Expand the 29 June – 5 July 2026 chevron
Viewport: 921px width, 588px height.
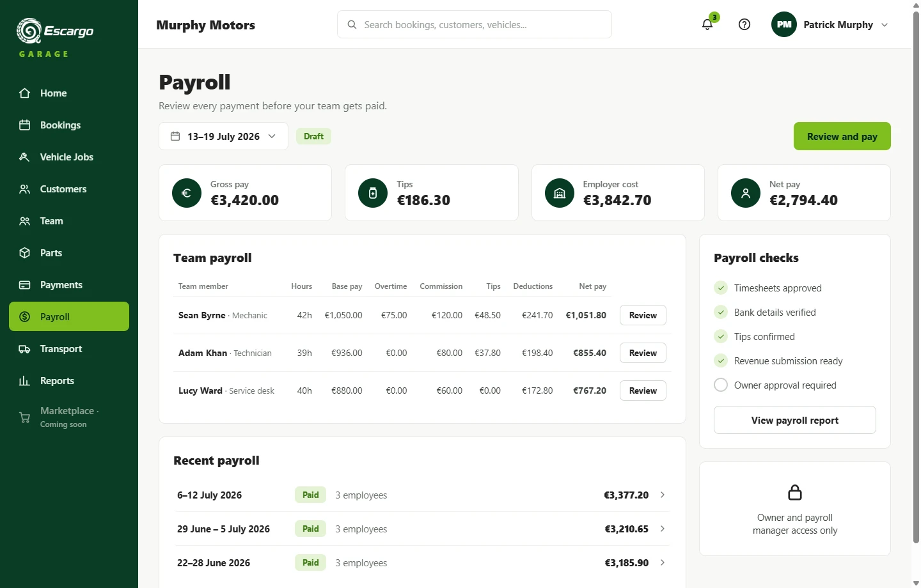coord(663,529)
